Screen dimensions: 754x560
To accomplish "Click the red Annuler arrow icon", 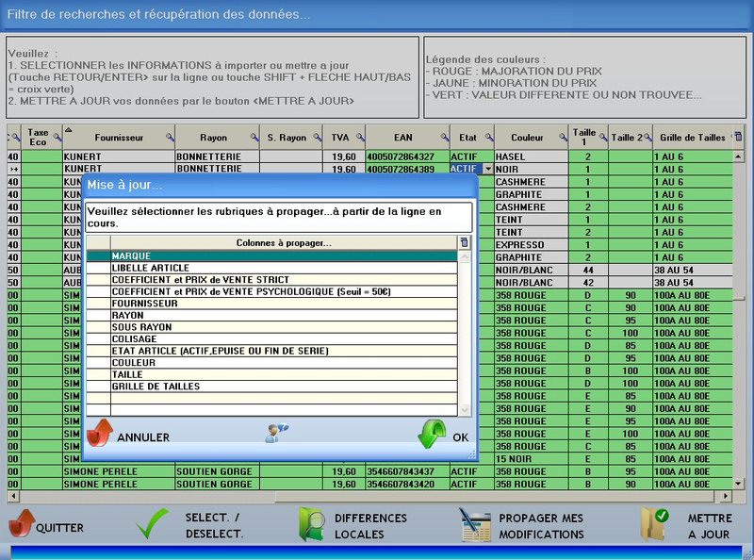I will tap(100, 433).
